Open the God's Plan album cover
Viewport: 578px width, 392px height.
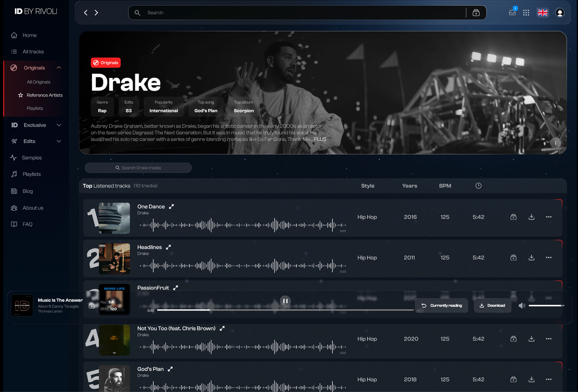(x=114, y=379)
